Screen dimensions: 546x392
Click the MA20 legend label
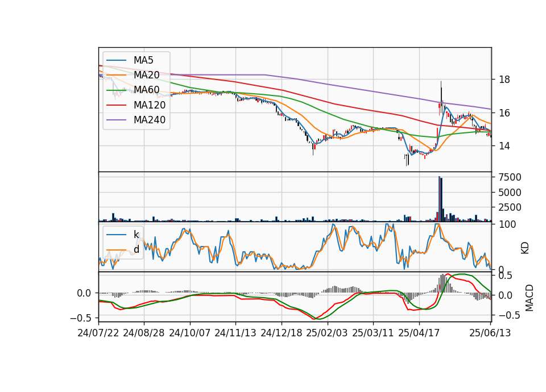[x=146, y=75]
